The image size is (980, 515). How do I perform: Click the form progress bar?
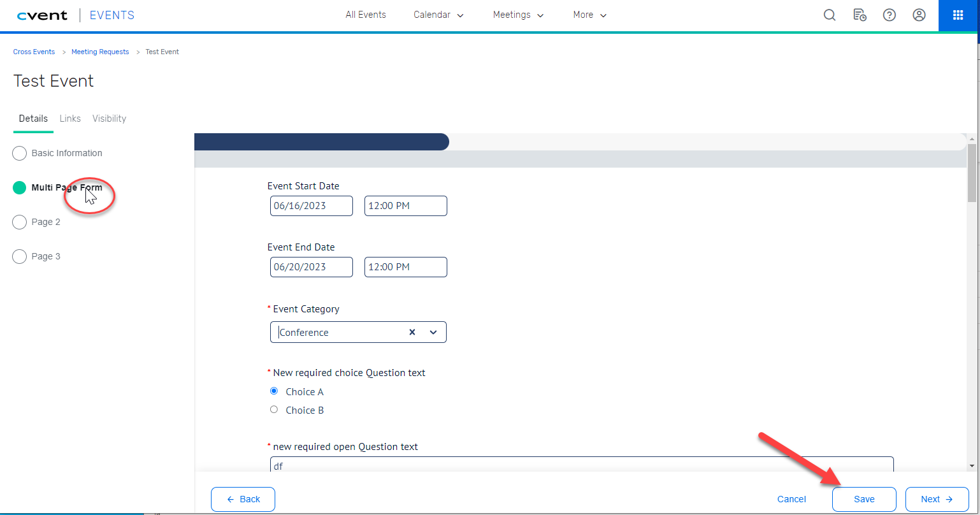[x=580, y=141]
